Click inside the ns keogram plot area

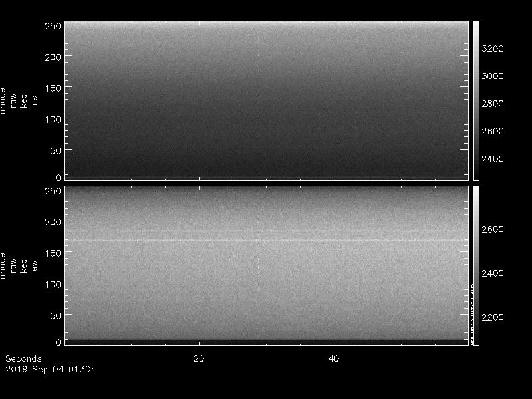[267, 100]
